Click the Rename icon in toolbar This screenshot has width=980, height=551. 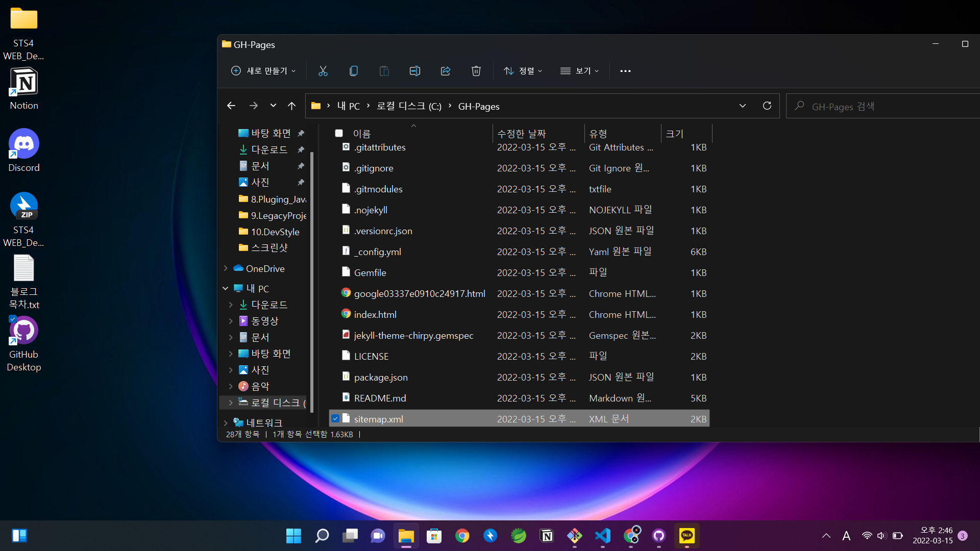tap(414, 71)
